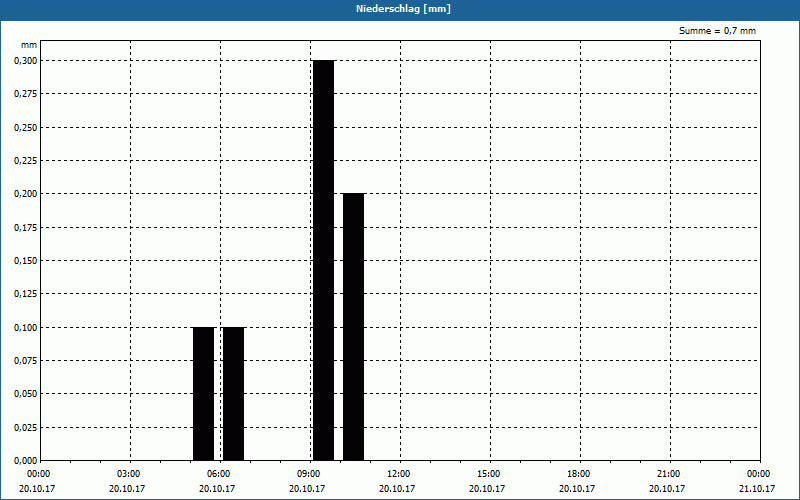Click the bar just after 06:00
Screen dimensions: 800x500
tap(234, 394)
